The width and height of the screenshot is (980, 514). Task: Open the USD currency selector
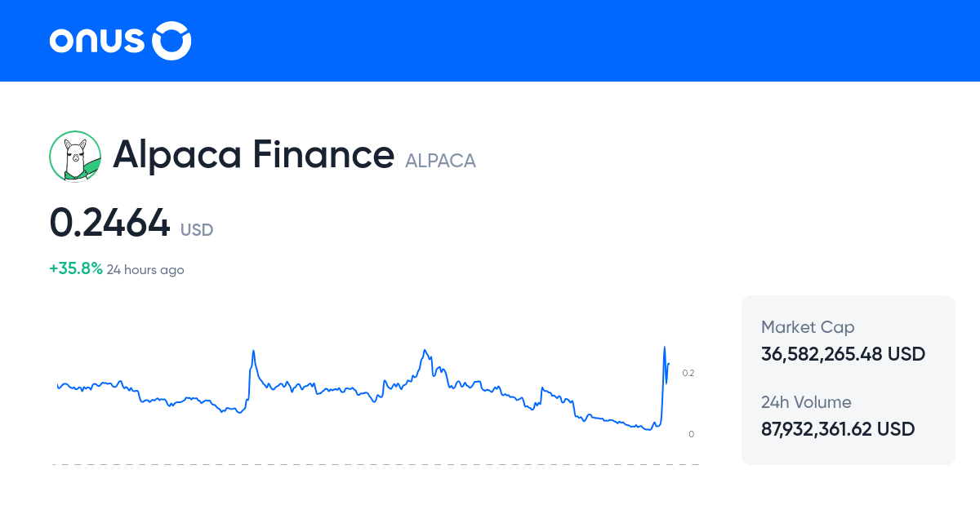(x=196, y=230)
